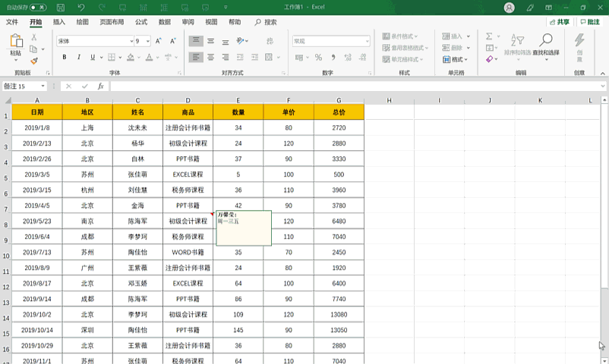
Task: Click the Save icon in title bar
Action: coord(59,7)
